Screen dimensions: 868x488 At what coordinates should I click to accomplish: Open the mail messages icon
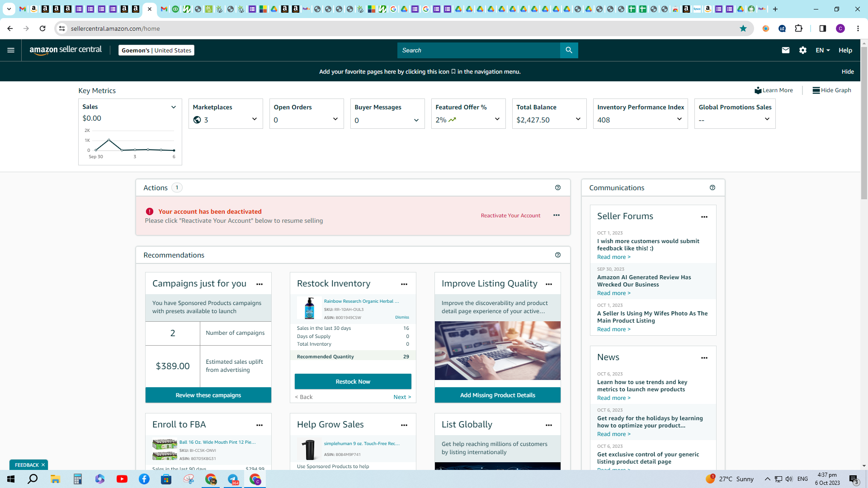[786, 50]
